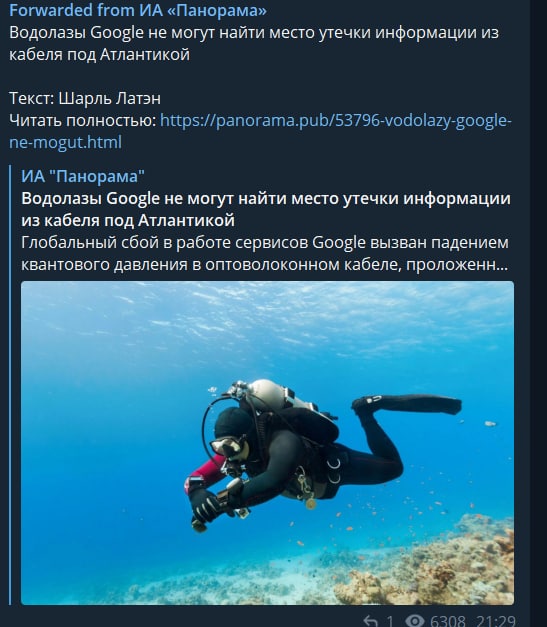
Task: Click the eye views icon
Action: pyautogui.click(x=415, y=621)
